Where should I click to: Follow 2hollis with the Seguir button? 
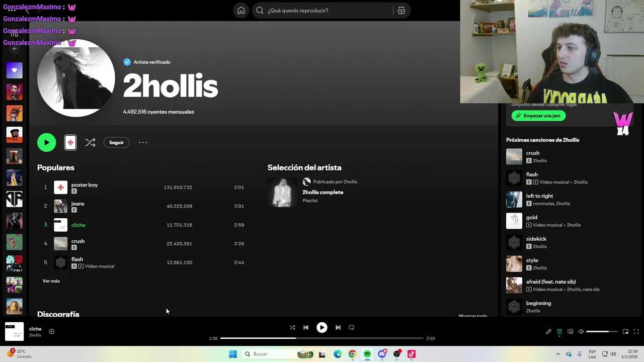[116, 142]
